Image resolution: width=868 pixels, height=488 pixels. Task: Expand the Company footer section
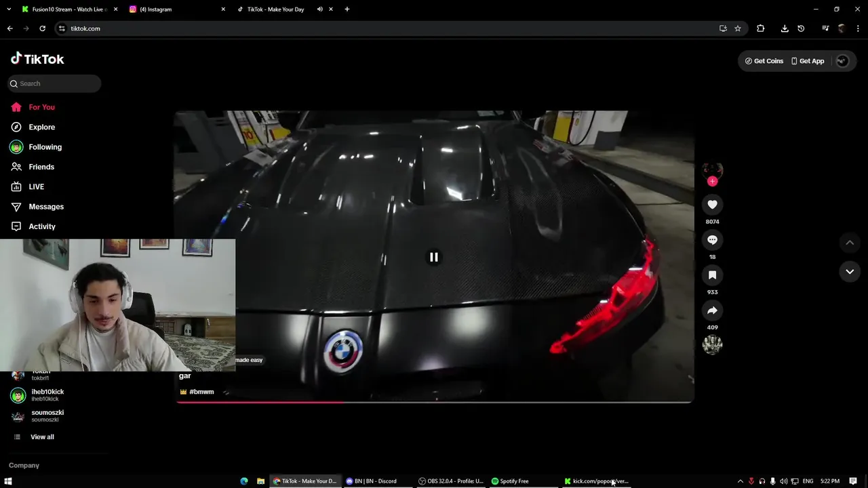(24, 466)
